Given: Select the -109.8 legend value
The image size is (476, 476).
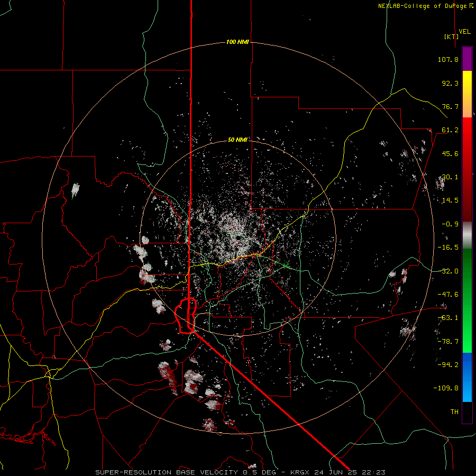Looking at the screenshot, I should point(446,388).
